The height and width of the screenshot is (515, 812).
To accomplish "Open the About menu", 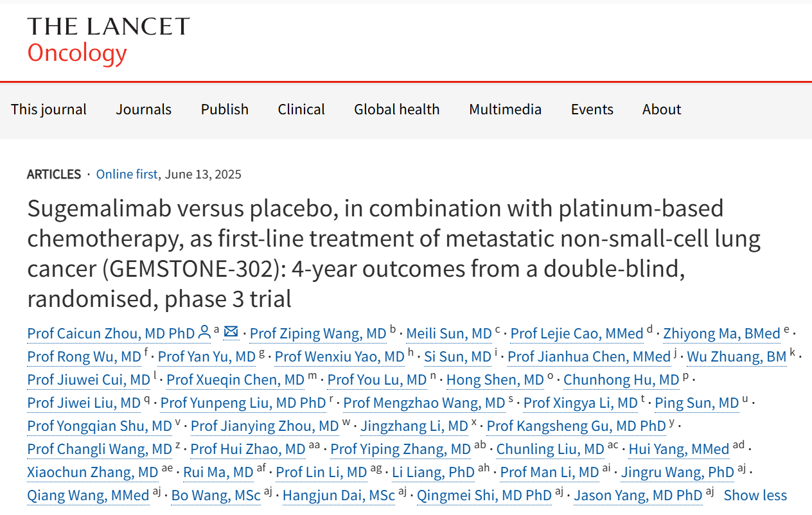I will point(661,109).
